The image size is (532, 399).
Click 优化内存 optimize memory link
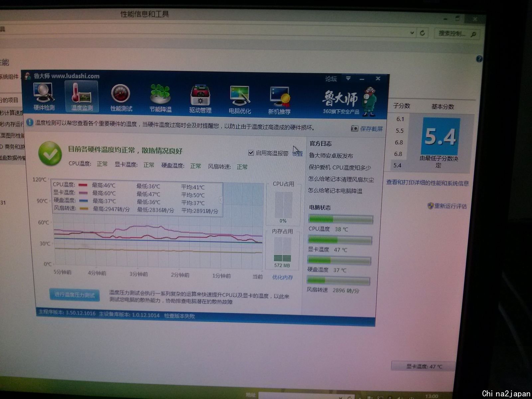click(283, 277)
